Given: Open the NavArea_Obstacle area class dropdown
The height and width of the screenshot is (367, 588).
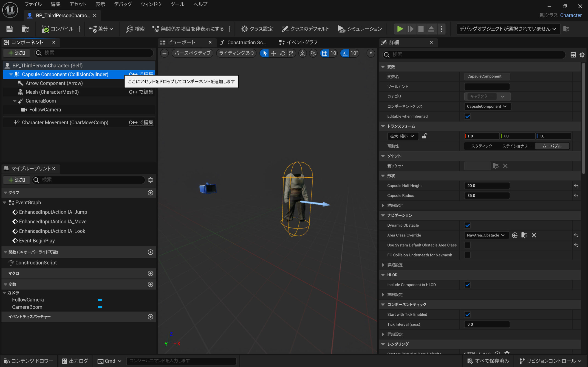Looking at the screenshot, I should (486, 235).
